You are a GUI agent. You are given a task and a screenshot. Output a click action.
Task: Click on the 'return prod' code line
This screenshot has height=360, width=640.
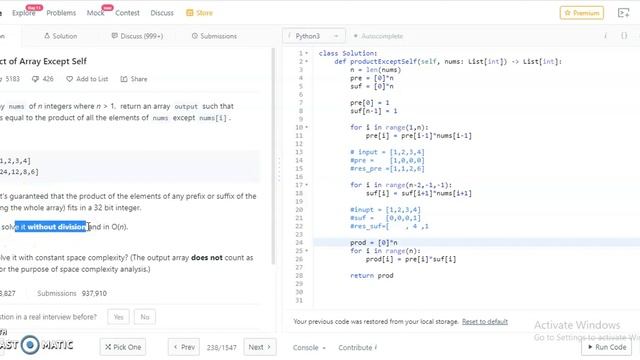pyautogui.click(x=371, y=276)
